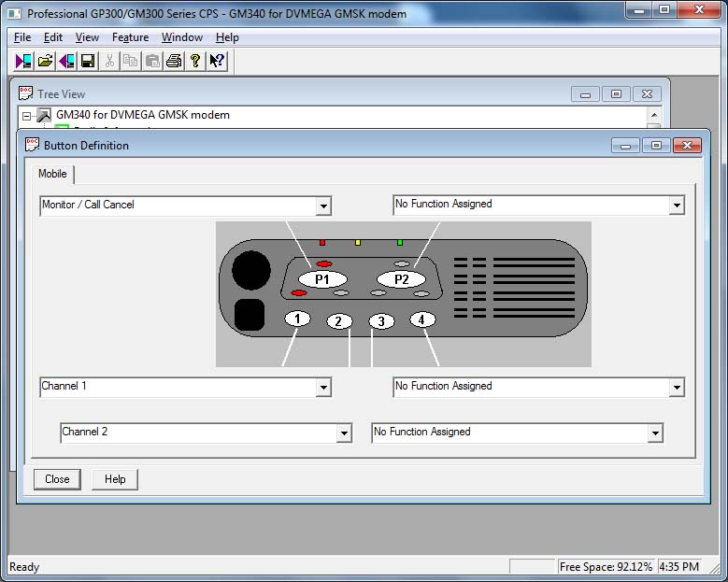Click the P1 button on radio image
Image resolution: width=728 pixels, height=582 pixels.
322,279
